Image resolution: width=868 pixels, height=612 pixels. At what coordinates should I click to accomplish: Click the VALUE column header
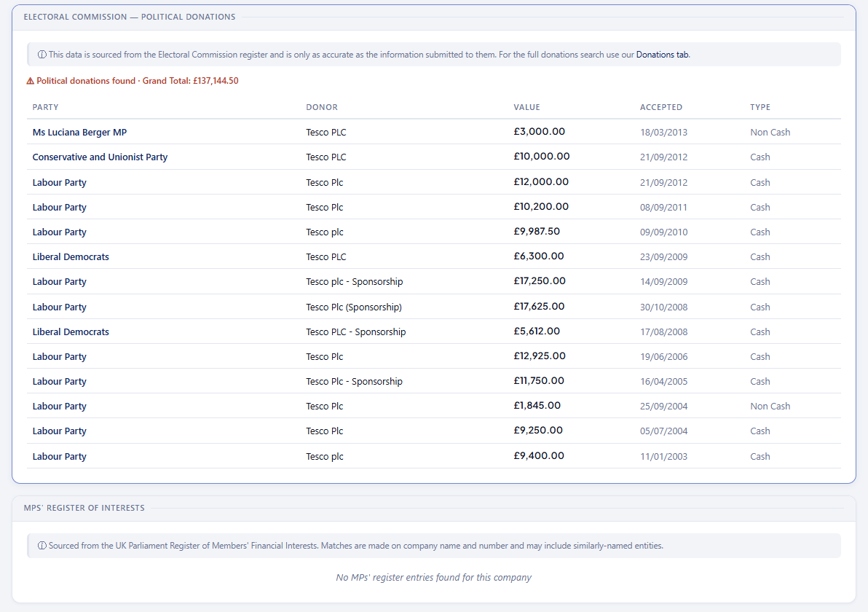(526, 107)
